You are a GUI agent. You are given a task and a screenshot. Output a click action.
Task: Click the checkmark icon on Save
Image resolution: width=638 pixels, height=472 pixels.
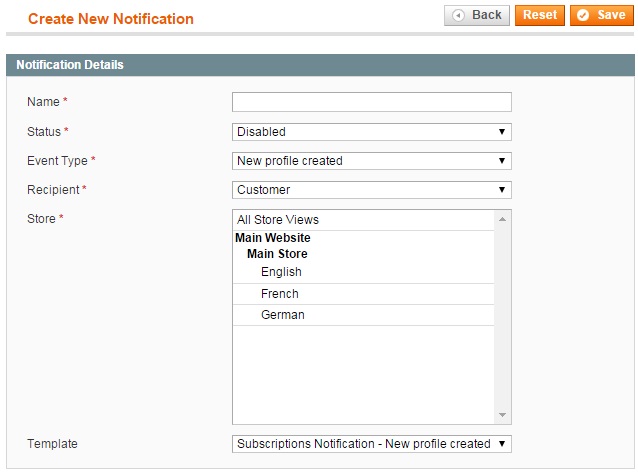(583, 15)
